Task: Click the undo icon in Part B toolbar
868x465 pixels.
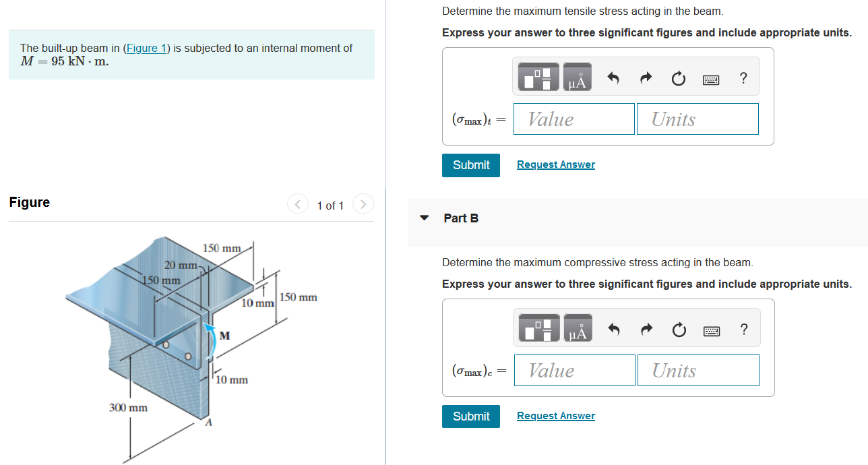Action: (613, 328)
